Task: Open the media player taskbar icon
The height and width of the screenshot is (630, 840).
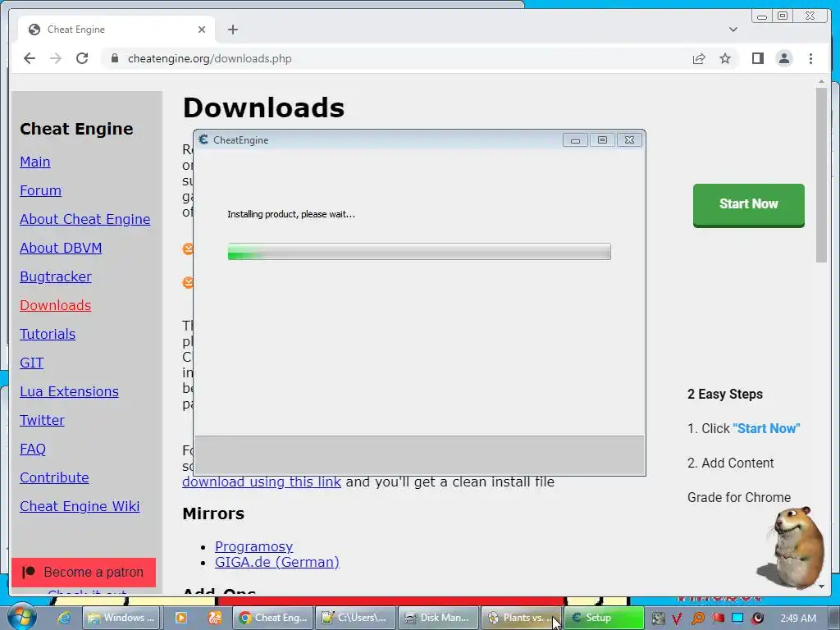Action: click(x=181, y=618)
